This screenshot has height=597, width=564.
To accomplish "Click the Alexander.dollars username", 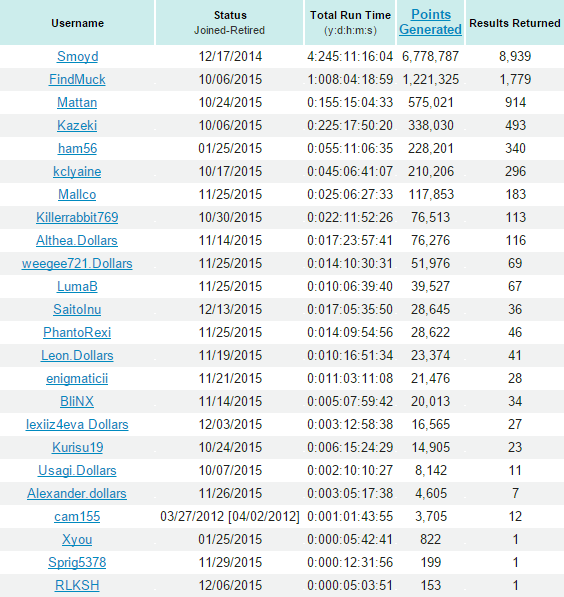I will (77, 493).
